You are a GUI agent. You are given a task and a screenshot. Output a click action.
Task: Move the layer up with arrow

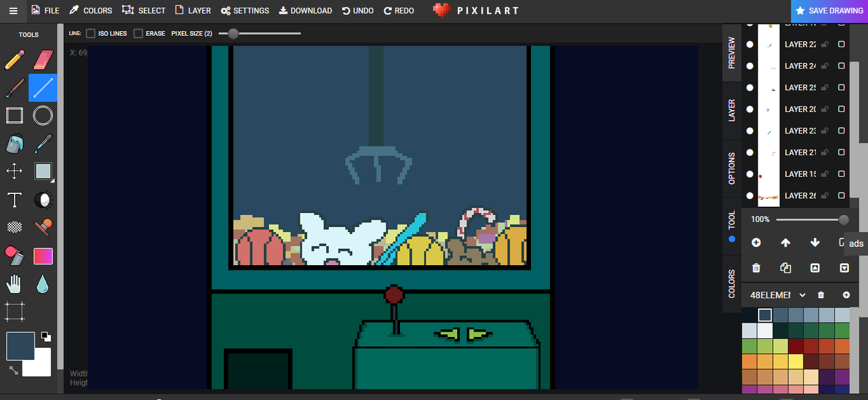pos(785,243)
